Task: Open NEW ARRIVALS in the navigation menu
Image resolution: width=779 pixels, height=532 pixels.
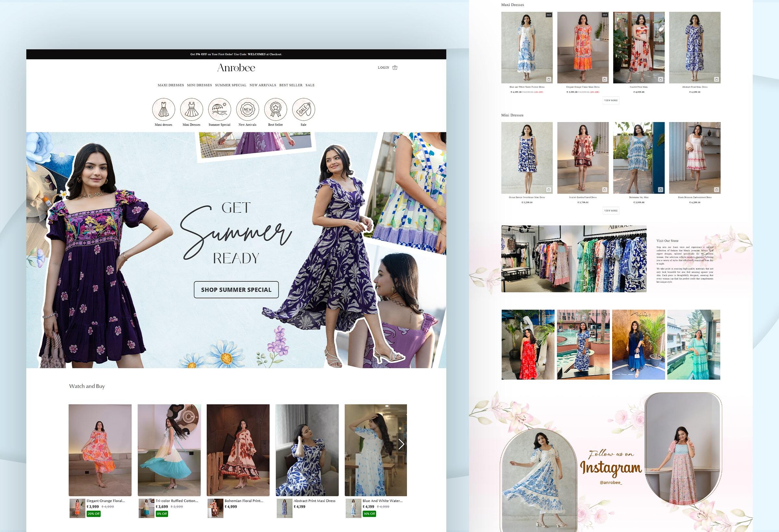Action: 263,85
